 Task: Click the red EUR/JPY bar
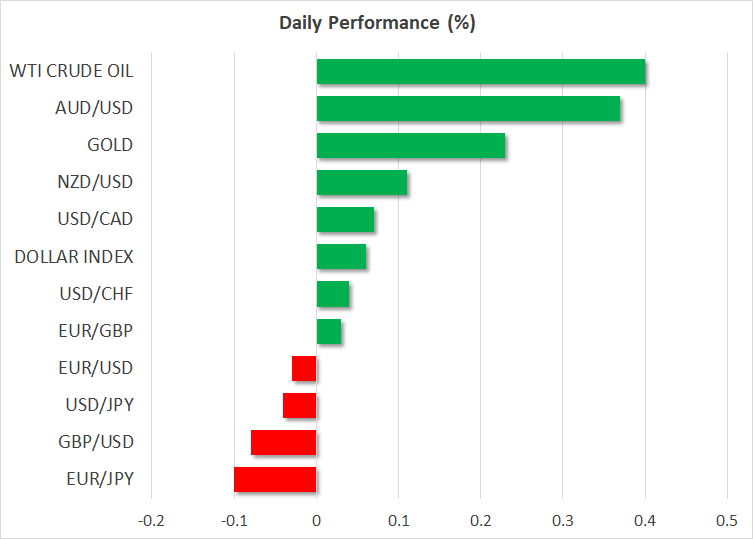275,479
